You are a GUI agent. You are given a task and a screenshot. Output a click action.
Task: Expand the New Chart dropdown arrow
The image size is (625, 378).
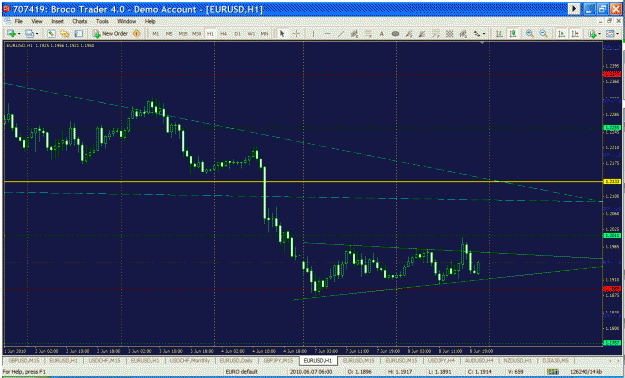pyautogui.click(x=19, y=34)
